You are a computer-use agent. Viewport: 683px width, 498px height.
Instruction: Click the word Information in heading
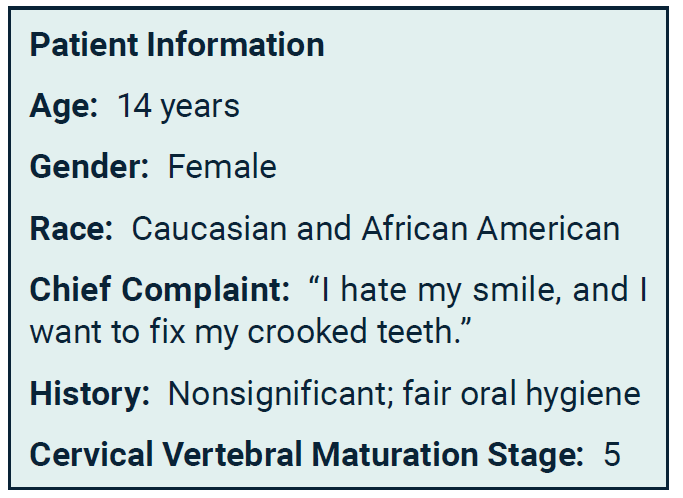coord(236,44)
